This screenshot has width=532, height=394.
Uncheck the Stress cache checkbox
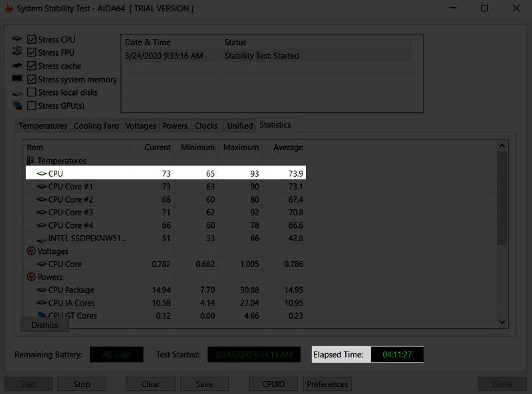31,65
